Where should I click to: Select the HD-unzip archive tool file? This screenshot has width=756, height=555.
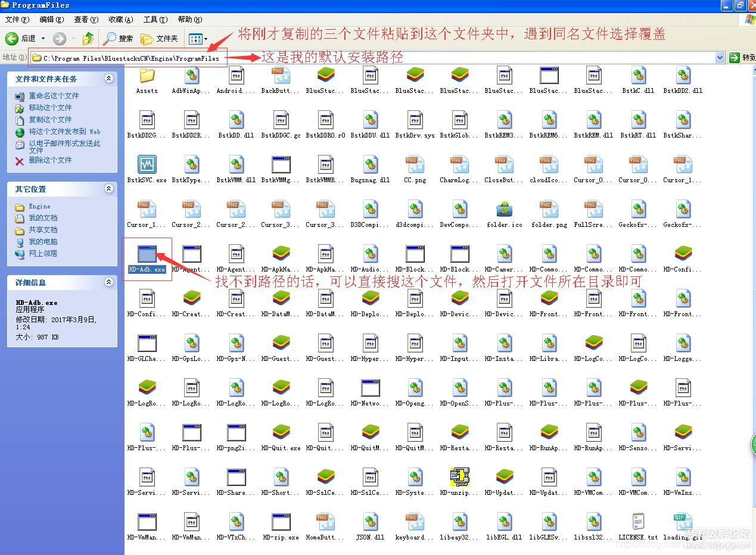coord(460,482)
